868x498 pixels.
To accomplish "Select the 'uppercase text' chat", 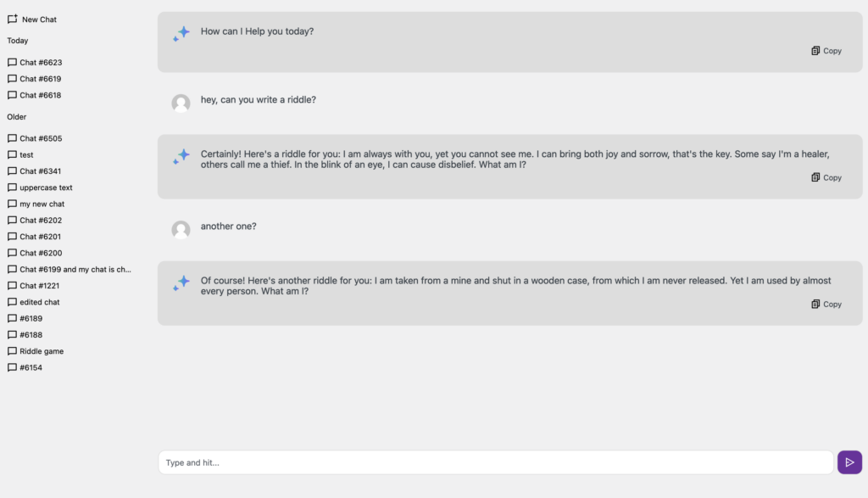I will coord(46,187).
